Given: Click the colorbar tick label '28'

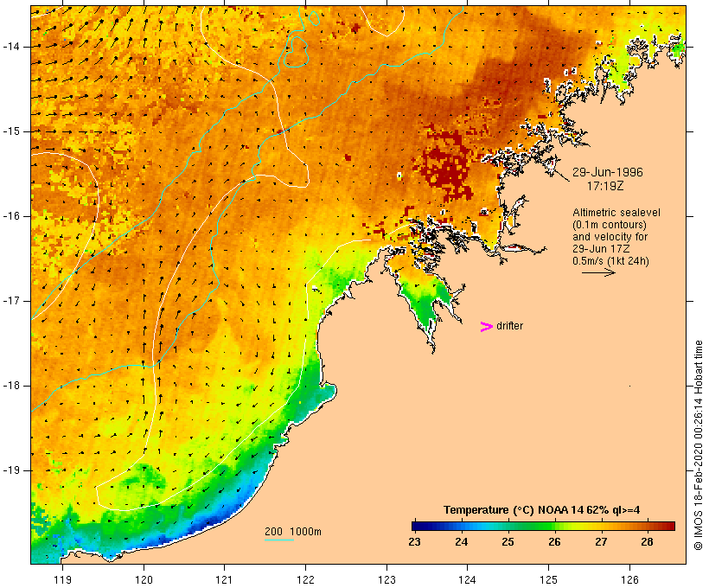Looking at the screenshot, I should pyautogui.click(x=647, y=542).
